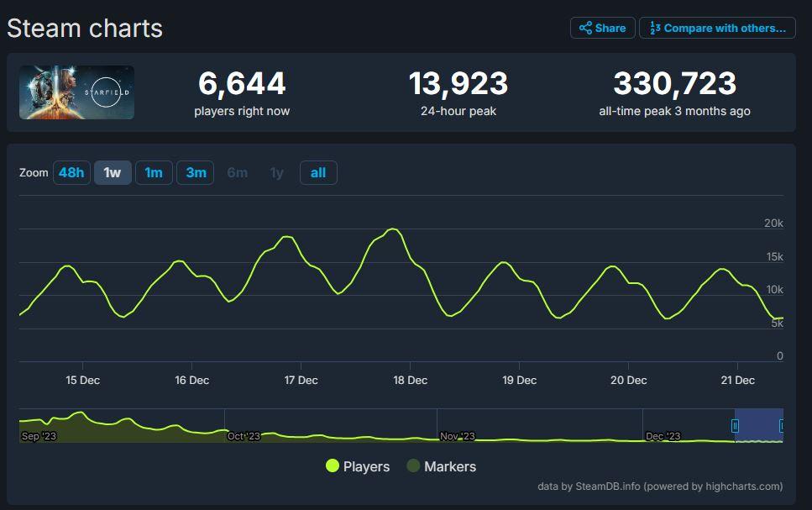Screen dimensions: 812x510
Task: Select the 1w zoom range
Action: pos(113,172)
